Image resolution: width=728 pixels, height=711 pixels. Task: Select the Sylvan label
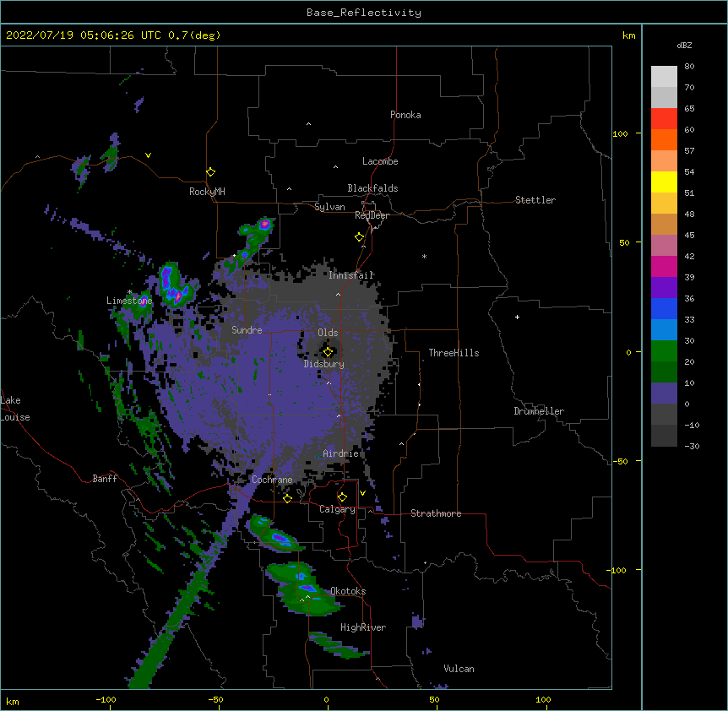(329, 207)
